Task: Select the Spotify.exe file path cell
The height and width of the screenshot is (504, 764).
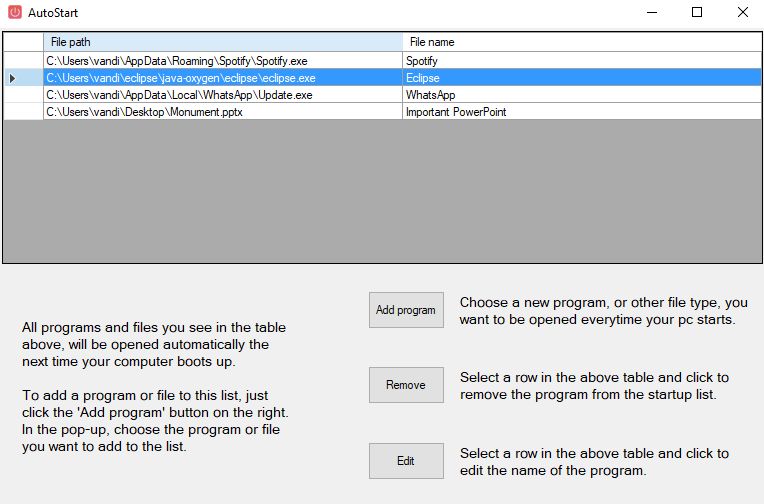Action: coord(222,61)
